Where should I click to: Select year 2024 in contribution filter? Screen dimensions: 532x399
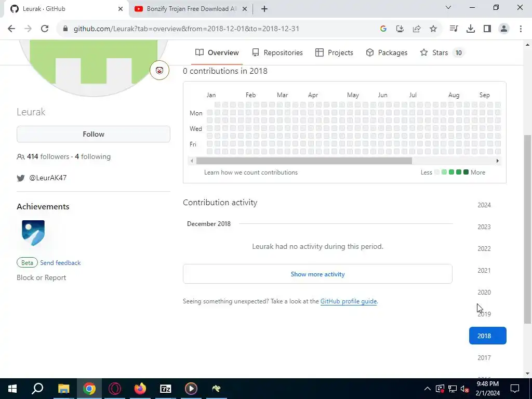tap(484, 205)
